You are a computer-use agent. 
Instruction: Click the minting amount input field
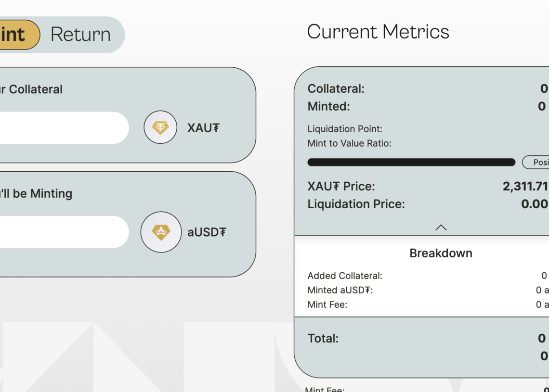pos(65,232)
